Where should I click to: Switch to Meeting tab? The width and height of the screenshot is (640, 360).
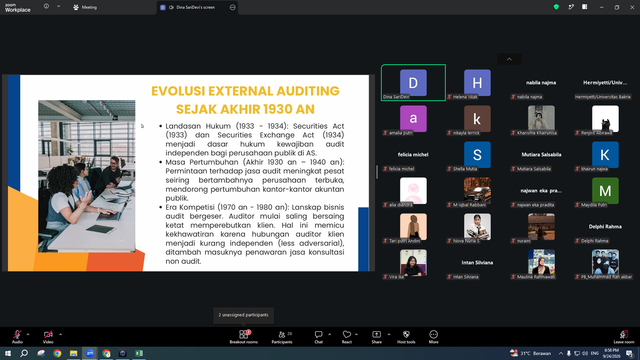pyautogui.click(x=85, y=7)
